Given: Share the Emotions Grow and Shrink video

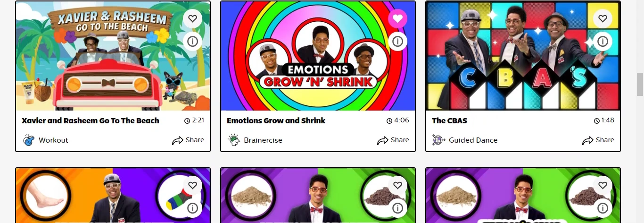Looking at the screenshot, I should 393,140.
